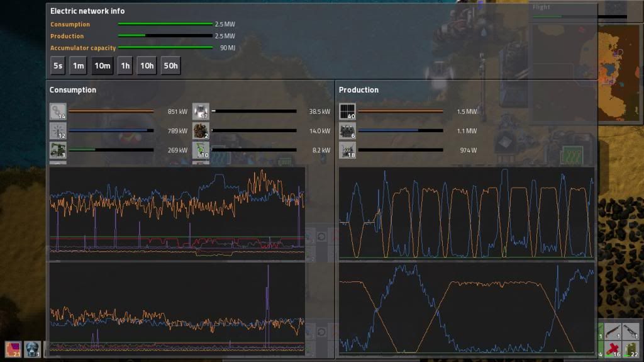Open the armor helmet slot at bottom-left

click(x=32, y=349)
